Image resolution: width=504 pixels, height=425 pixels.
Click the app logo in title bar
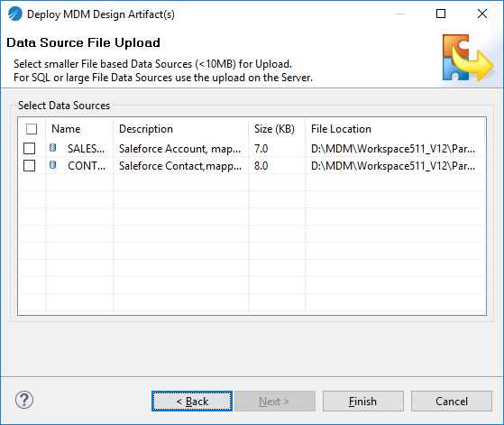pos(14,14)
